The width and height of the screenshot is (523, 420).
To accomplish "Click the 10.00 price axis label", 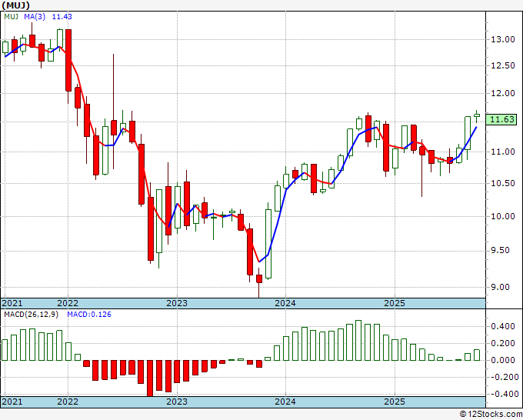I will (x=503, y=216).
